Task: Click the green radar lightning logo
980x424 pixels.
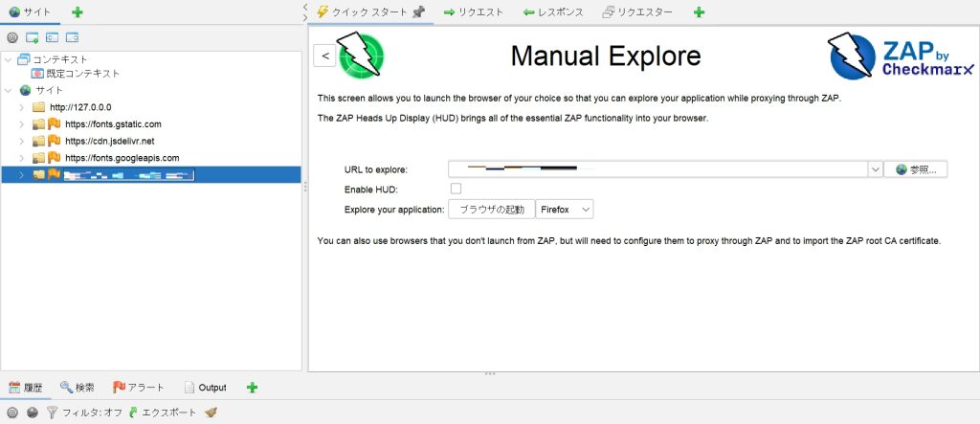Action: point(361,55)
